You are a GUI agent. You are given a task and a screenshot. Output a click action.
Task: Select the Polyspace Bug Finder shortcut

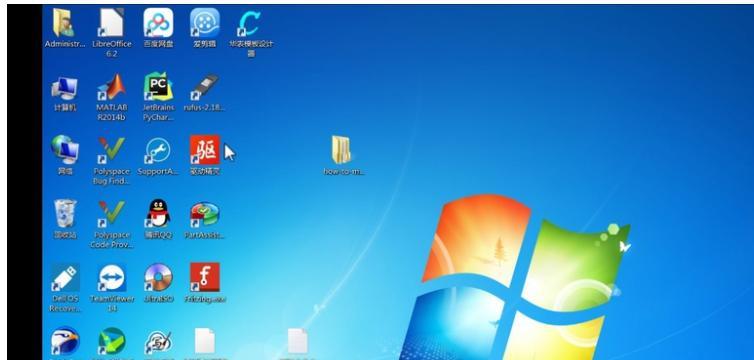tap(112, 151)
